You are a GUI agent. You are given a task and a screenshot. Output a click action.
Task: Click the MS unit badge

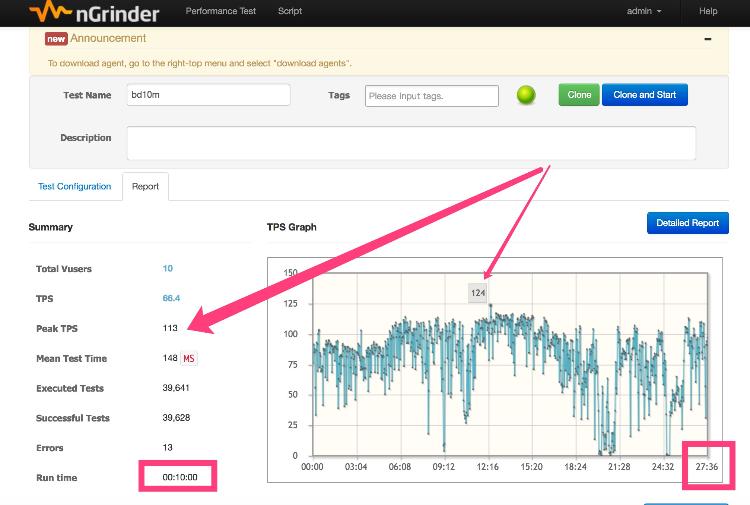pyautogui.click(x=188, y=358)
